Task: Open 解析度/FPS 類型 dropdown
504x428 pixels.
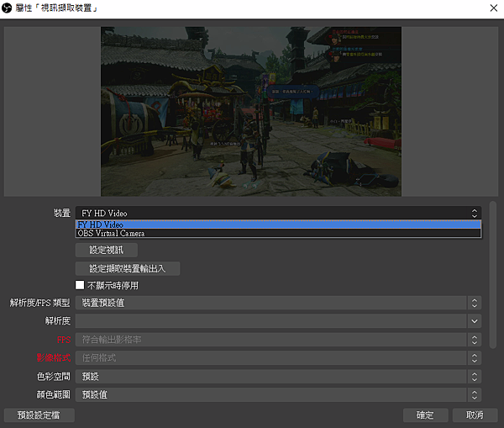Action: [x=278, y=303]
